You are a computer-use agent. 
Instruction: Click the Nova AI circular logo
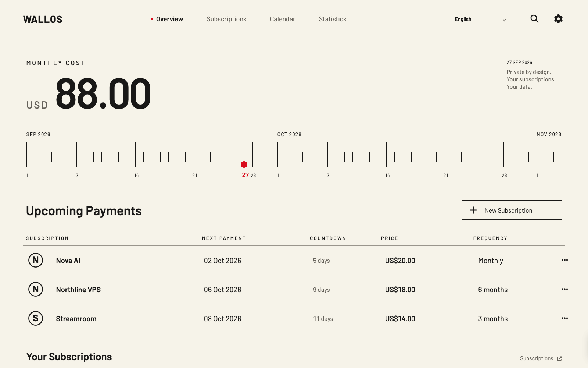pos(36,260)
